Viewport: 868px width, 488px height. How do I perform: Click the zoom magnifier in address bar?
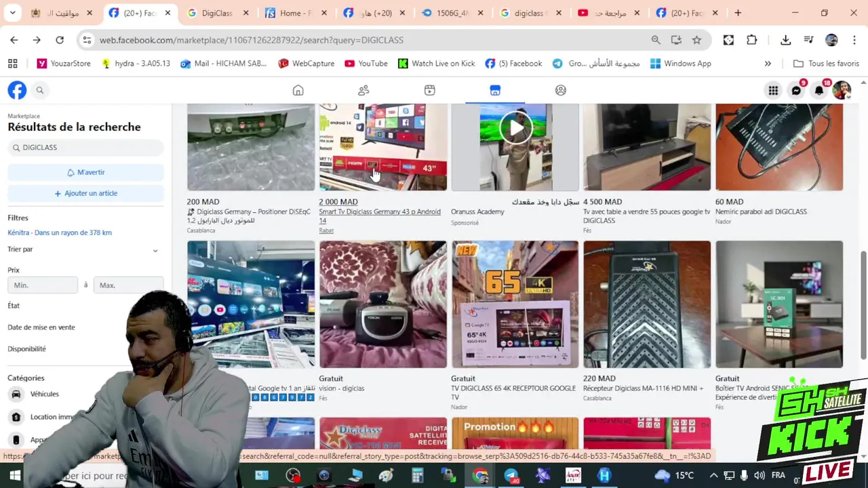[656, 40]
